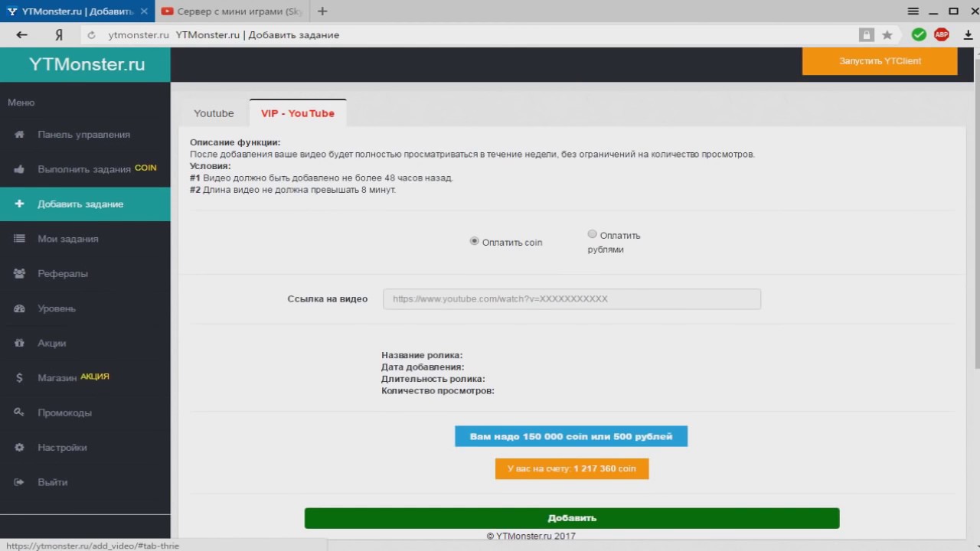Switch to the Сервер с мини играми browser tab
The image size is (980, 551).
[x=232, y=11]
